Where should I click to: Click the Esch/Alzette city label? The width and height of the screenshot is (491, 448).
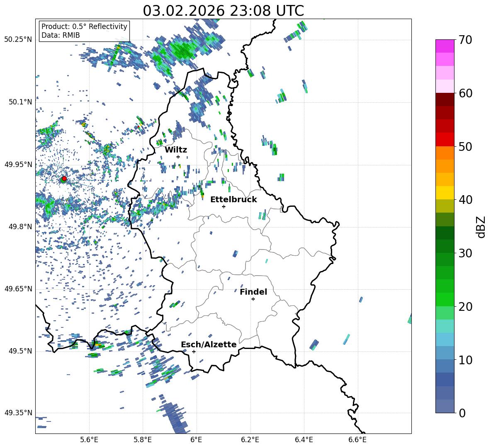click(x=209, y=344)
